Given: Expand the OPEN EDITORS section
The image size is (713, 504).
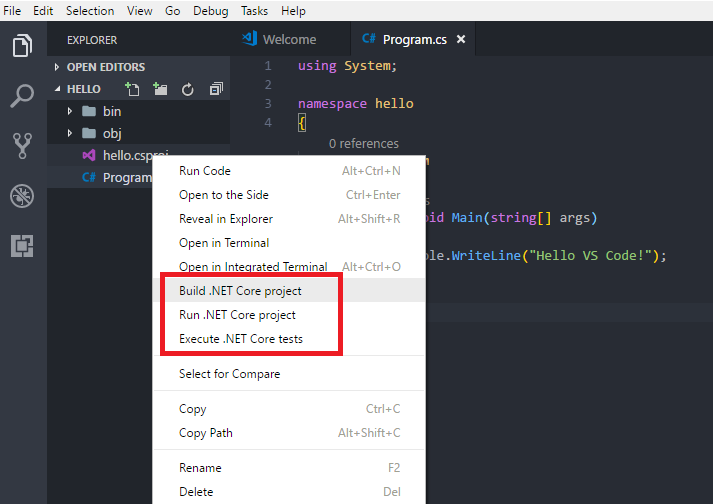Looking at the screenshot, I should click(57, 67).
